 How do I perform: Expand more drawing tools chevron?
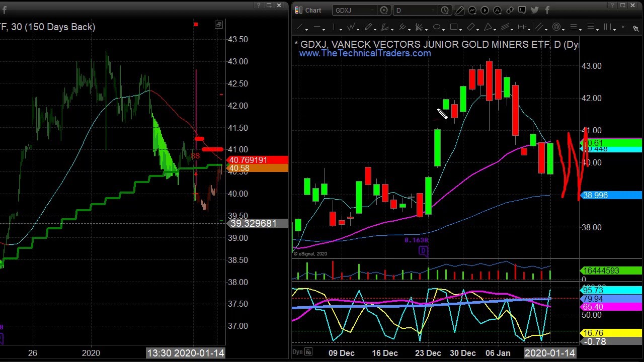[622, 28]
